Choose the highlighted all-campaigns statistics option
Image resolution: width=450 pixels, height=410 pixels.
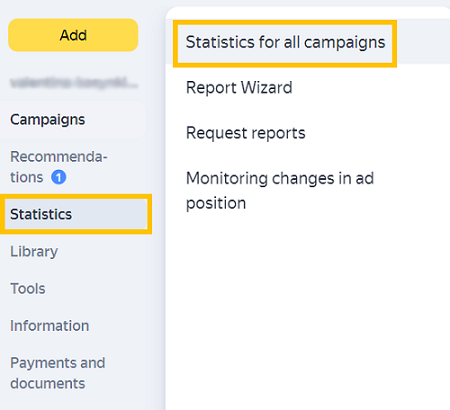click(285, 42)
